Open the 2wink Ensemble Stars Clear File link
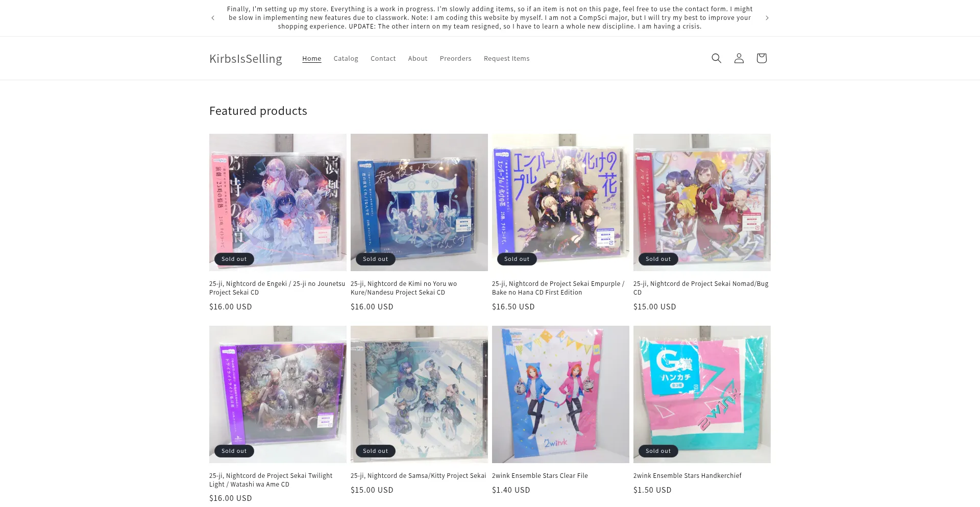This screenshot has width=980, height=507. (x=540, y=476)
